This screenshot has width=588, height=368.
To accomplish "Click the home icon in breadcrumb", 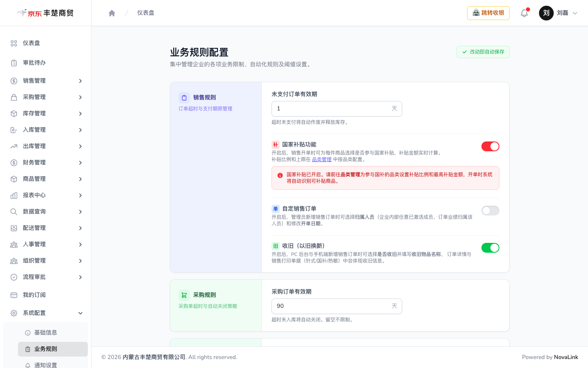I will pos(112,13).
